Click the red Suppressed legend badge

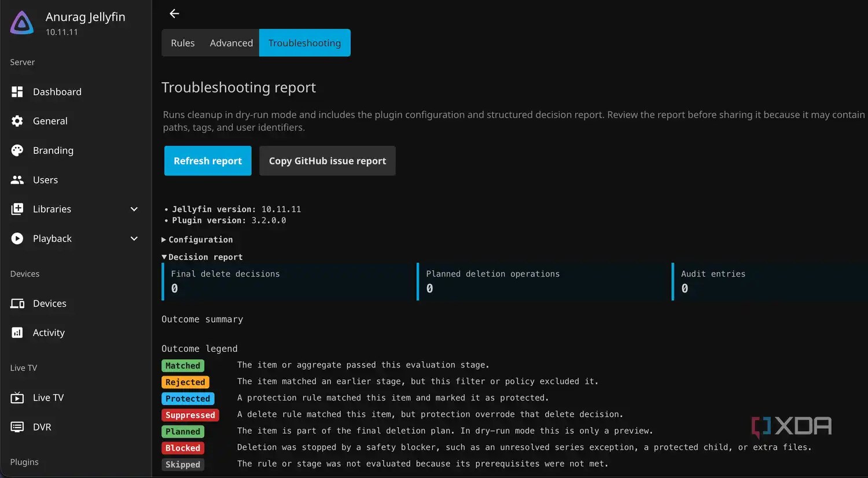[x=190, y=415]
